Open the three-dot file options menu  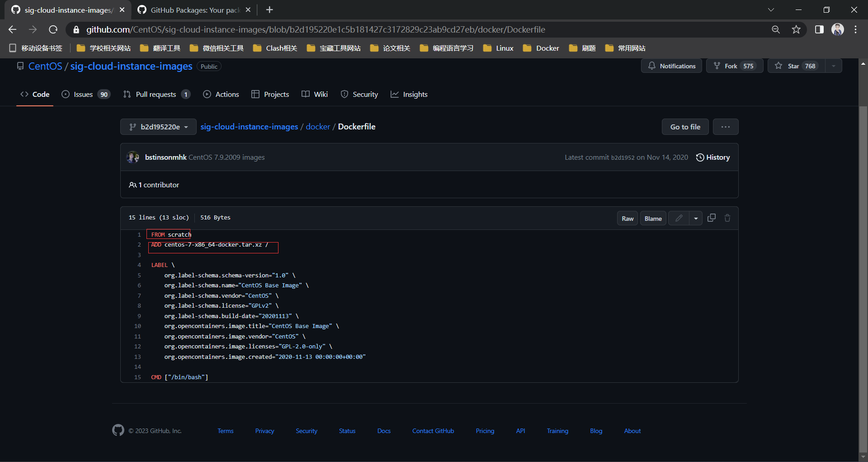[x=726, y=127]
